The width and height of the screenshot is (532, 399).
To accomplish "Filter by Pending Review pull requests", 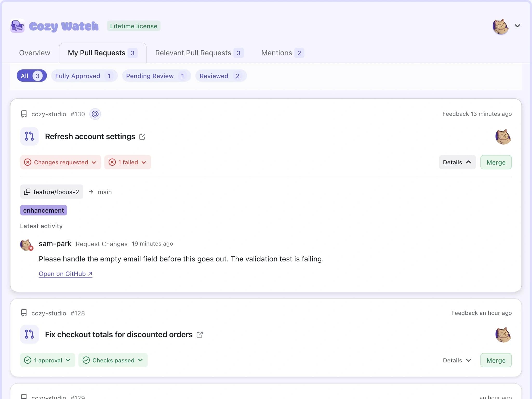I will click(x=156, y=76).
